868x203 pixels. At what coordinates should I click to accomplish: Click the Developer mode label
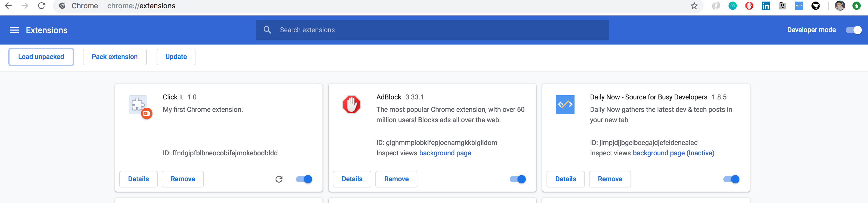(x=811, y=30)
